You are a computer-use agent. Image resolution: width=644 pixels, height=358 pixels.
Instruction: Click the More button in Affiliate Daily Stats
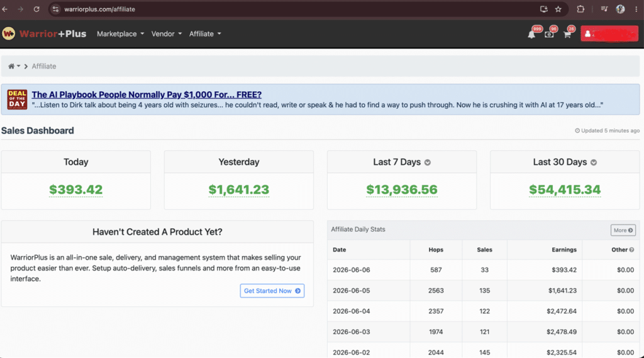pyautogui.click(x=623, y=230)
